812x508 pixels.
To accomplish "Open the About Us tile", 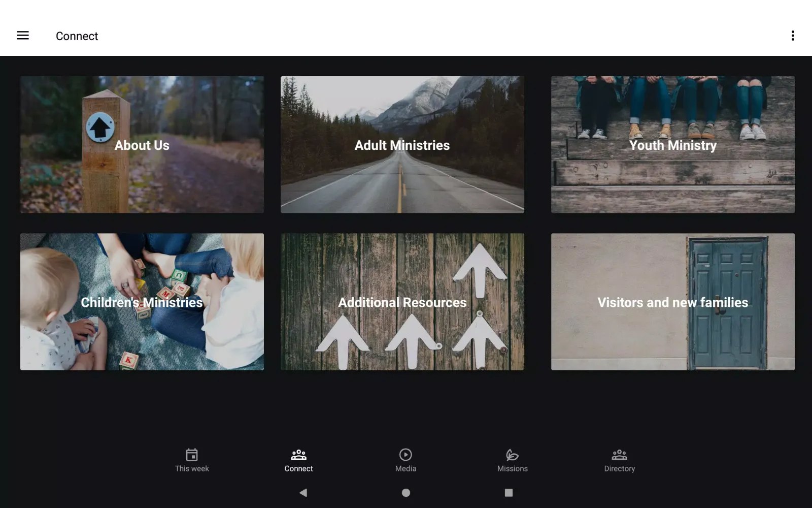I will pos(142,145).
